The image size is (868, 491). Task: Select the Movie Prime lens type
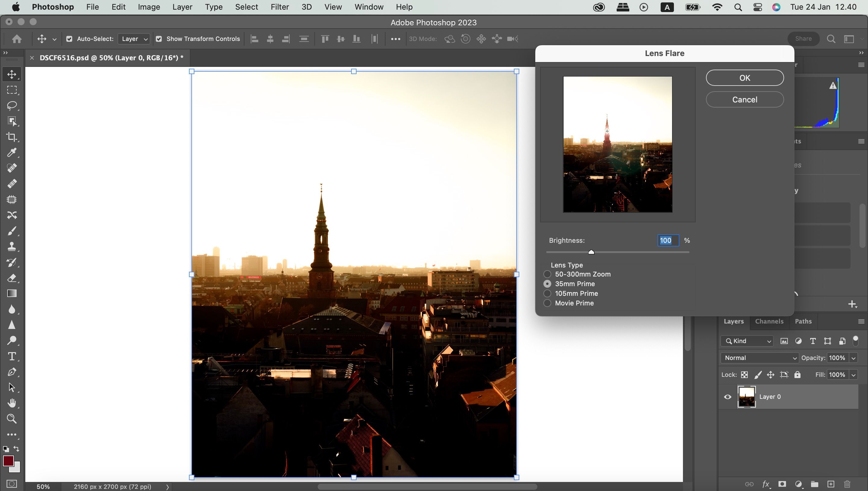[x=547, y=303]
